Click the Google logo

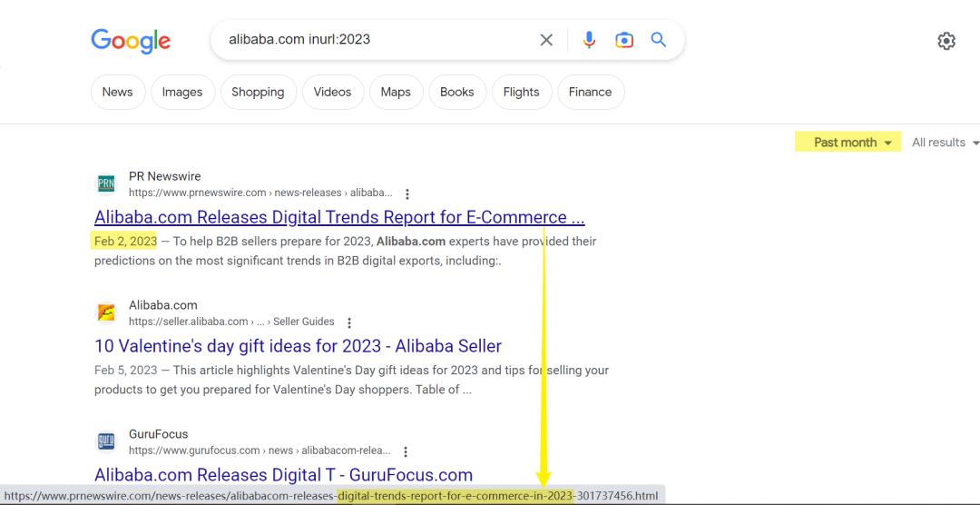[131, 41]
